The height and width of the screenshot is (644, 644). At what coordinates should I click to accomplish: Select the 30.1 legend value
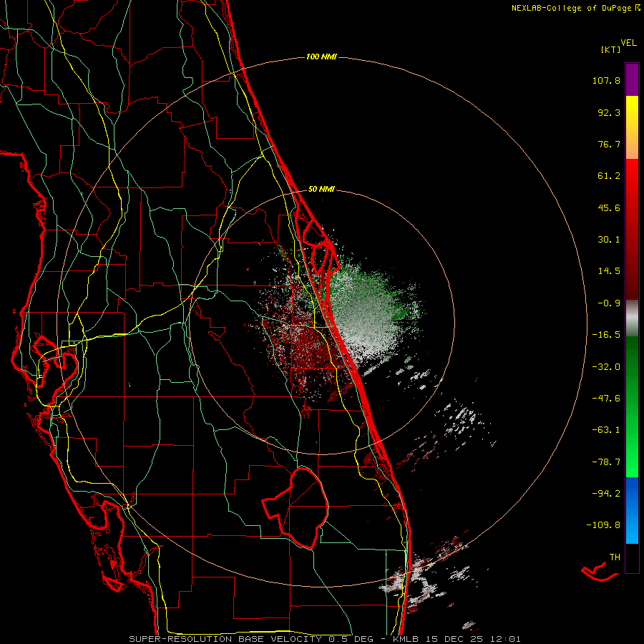click(609, 240)
